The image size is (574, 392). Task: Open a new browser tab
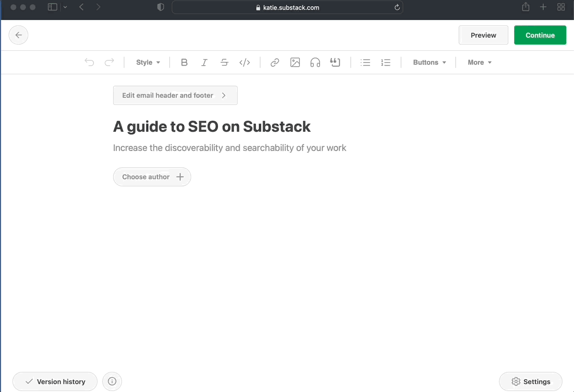tap(543, 7)
